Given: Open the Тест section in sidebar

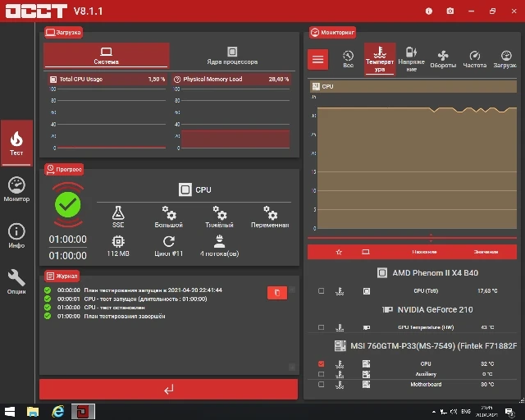Looking at the screenshot, I should click(x=16, y=143).
